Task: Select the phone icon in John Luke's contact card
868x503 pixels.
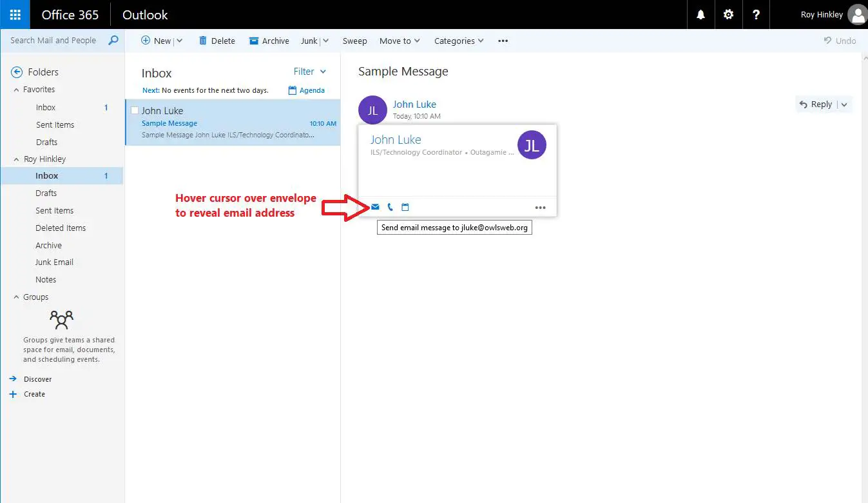Action: point(390,206)
